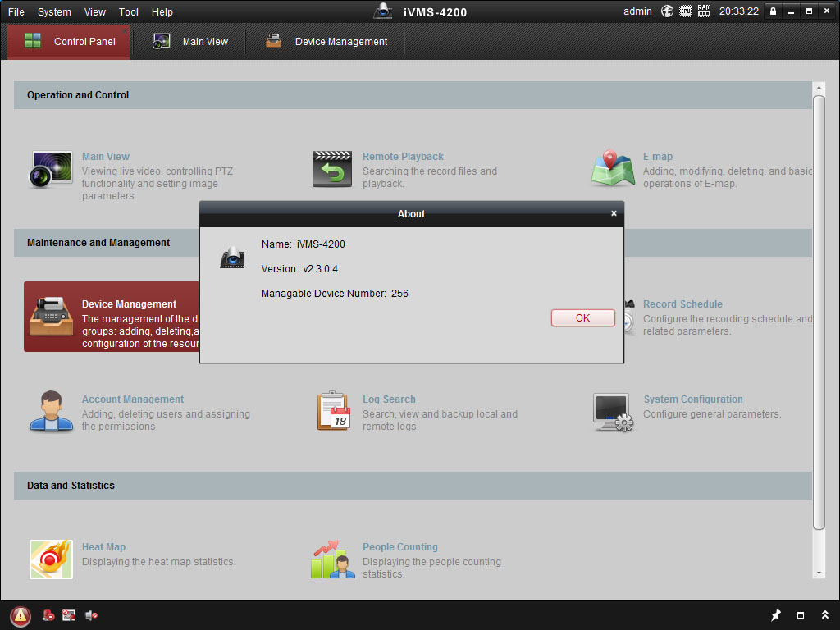
Task: Click the Remote Playback clapperboard icon
Action: click(332, 169)
